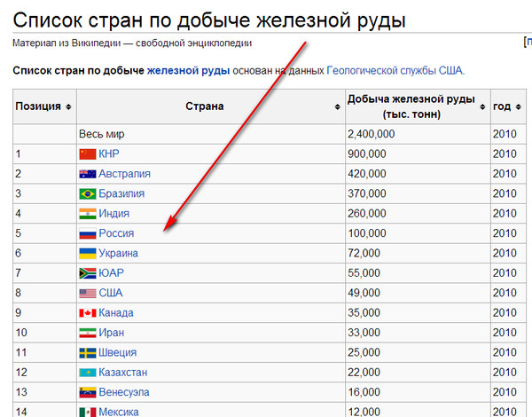Sort table by Страна column arrows

[337, 107]
